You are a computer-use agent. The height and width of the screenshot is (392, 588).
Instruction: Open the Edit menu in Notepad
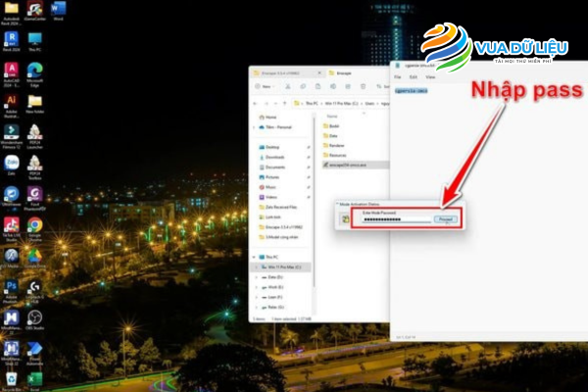point(412,77)
